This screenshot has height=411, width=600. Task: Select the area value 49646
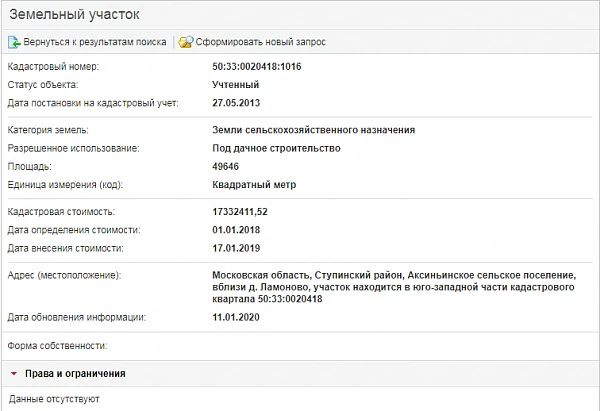[225, 166]
